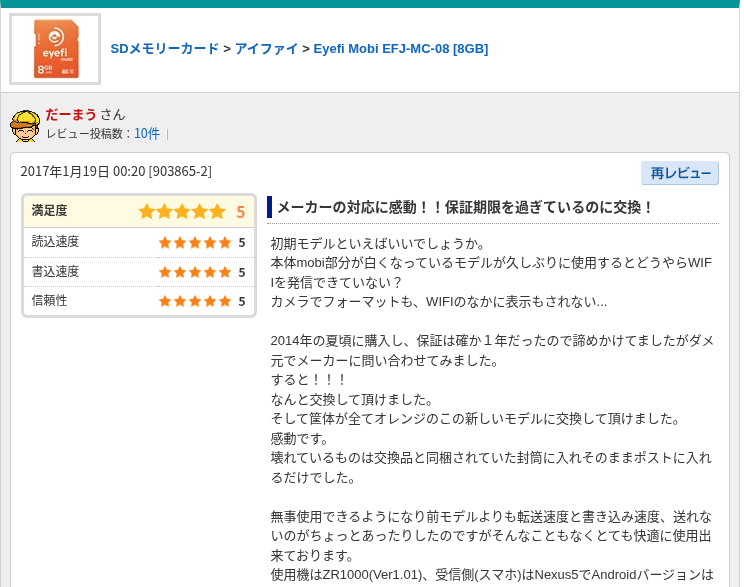This screenshot has width=744, height=587.
Task: Click the 信頼性 label
Action: pyautogui.click(x=49, y=300)
